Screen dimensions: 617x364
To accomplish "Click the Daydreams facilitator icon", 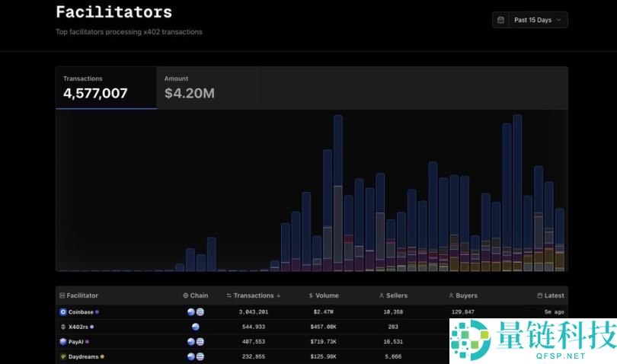I will 63,356.
